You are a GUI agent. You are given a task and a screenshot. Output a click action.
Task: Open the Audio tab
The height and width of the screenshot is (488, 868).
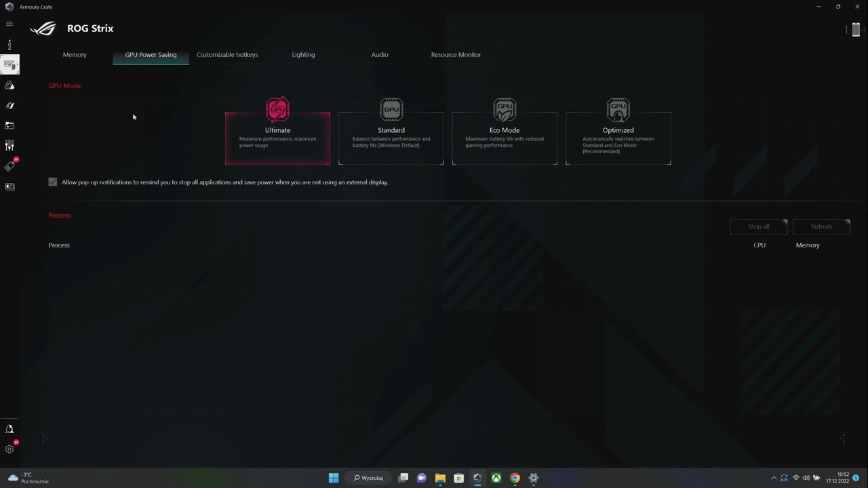380,55
